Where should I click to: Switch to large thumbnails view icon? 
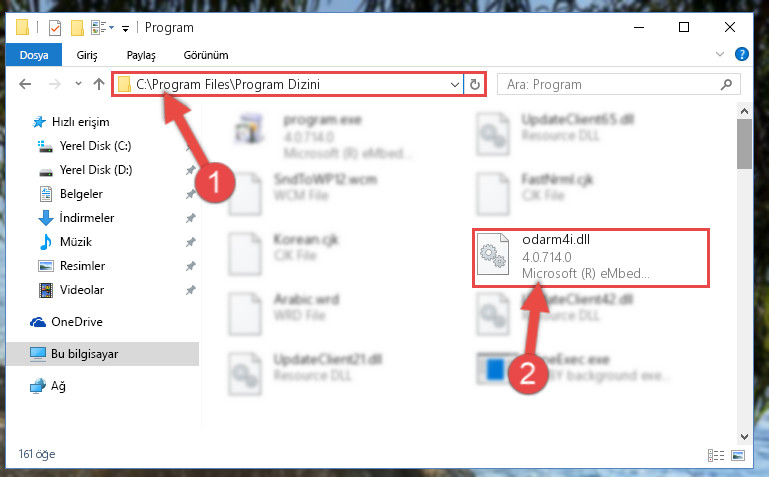[738, 455]
